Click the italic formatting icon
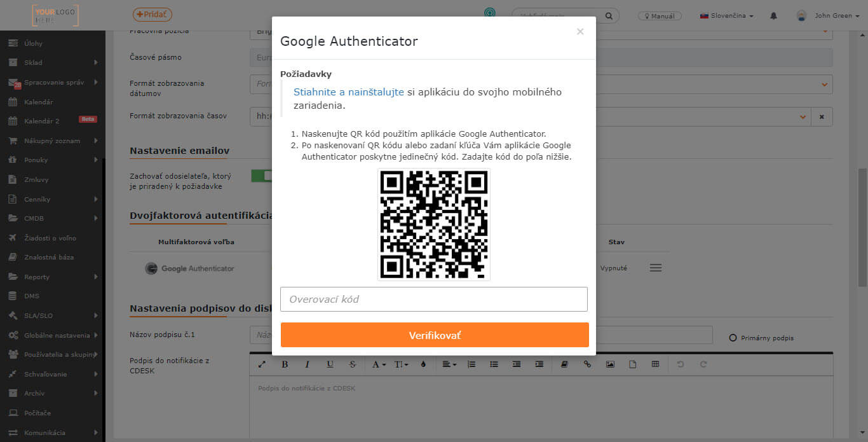This screenshot has height=442, width=868. click(307, 364)
